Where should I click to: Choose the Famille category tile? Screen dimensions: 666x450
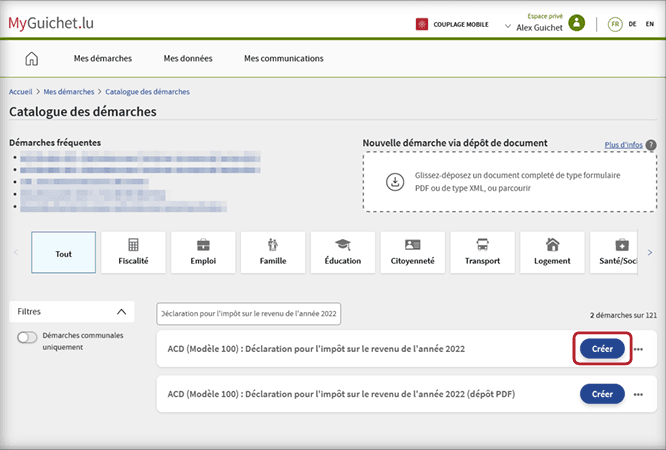point(273,252)
